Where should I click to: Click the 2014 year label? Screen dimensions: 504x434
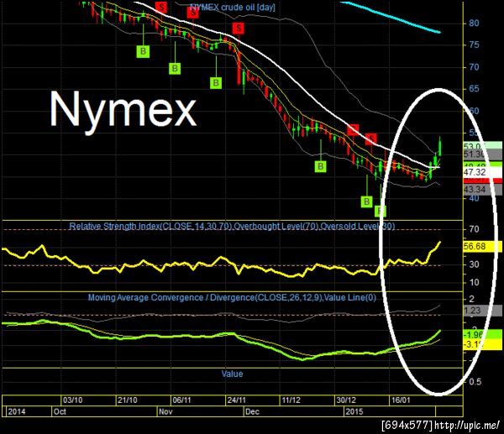(x=17, y=411)
